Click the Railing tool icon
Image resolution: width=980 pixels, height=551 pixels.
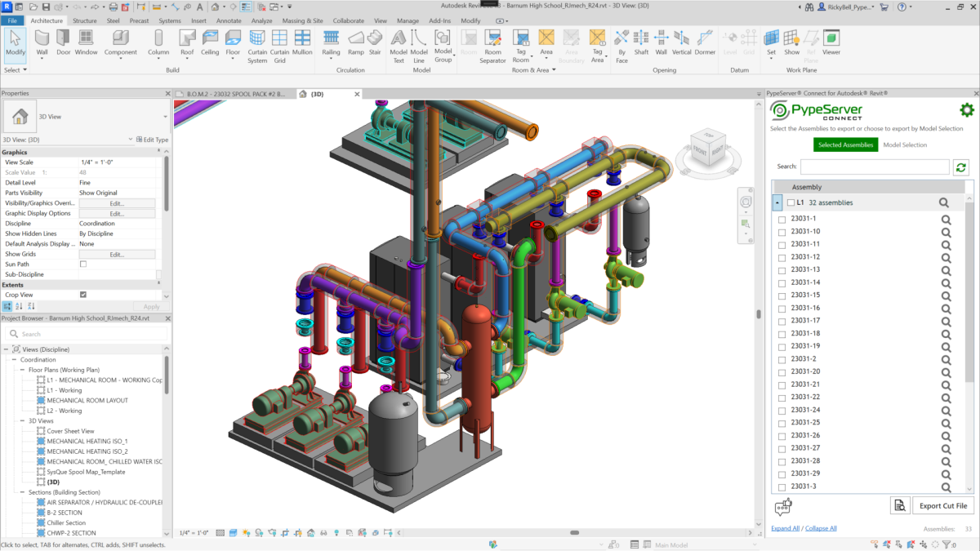[331, 42]
